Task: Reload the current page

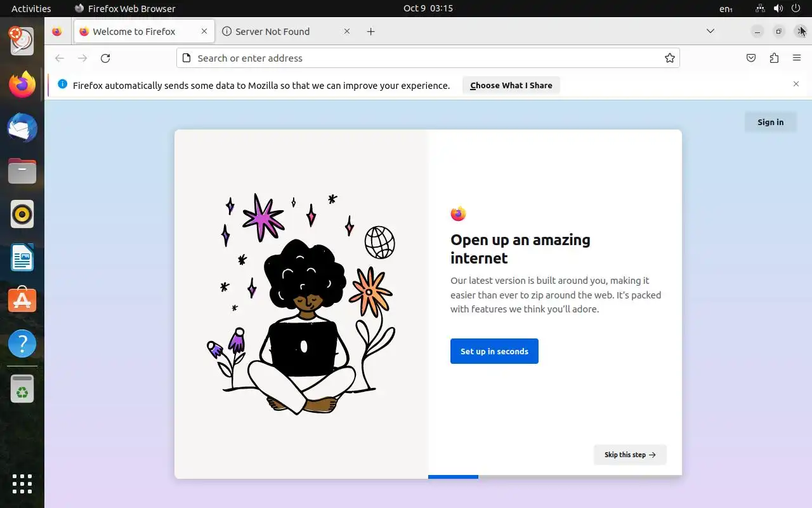Action: [x=105, y=58]
